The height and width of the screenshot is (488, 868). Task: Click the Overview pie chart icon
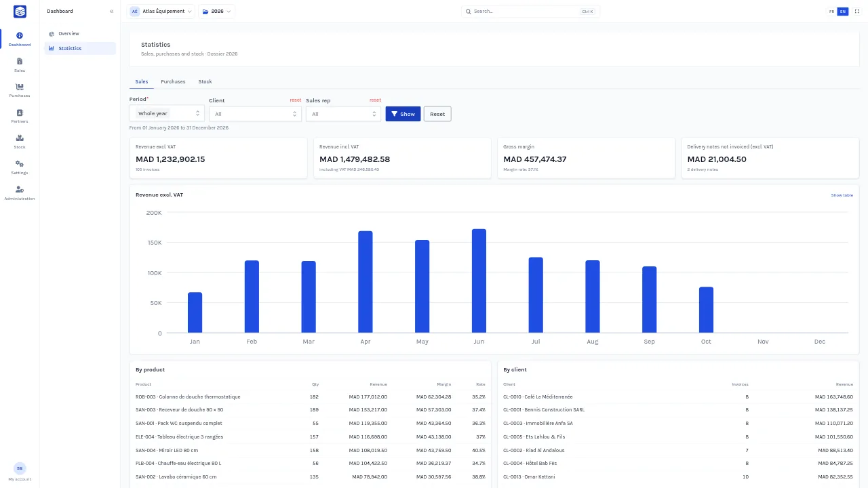[x=52, y=34]
